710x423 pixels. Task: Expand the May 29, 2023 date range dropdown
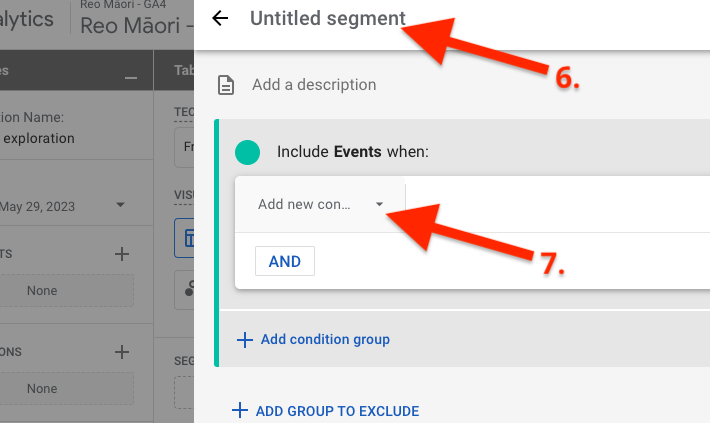(120, 205)
